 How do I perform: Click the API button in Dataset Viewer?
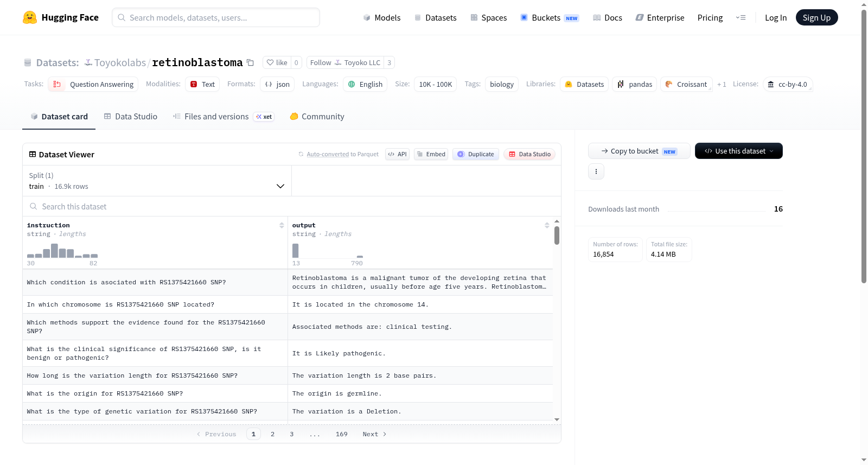(397, 154)
